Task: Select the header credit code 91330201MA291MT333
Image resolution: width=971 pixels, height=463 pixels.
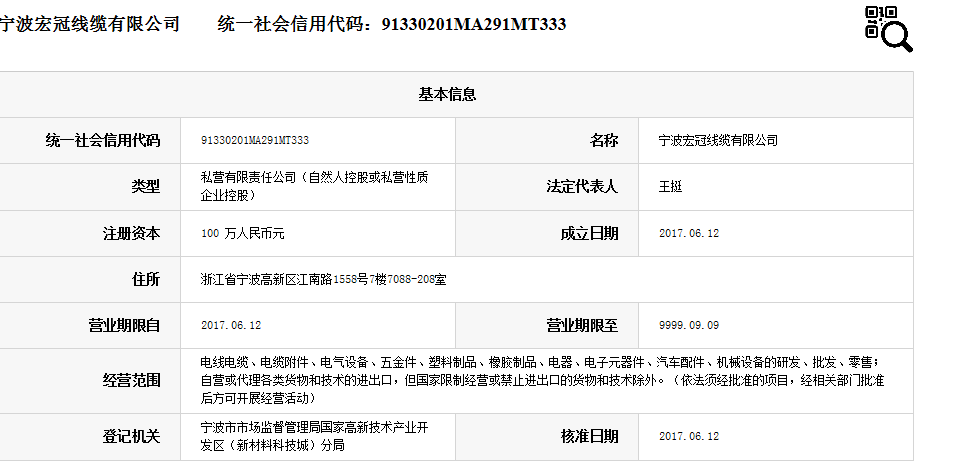Action: pyautogui.click(x=474, y=24)
